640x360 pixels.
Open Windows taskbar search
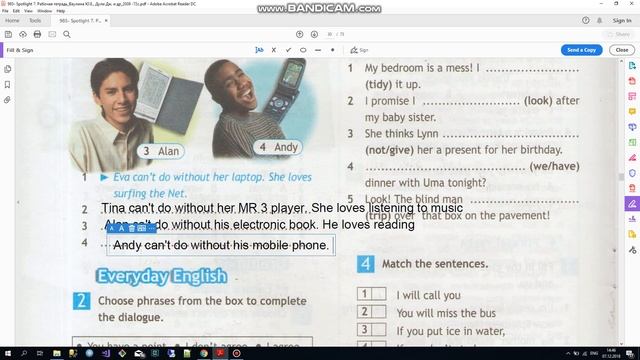tap(24, 353)
